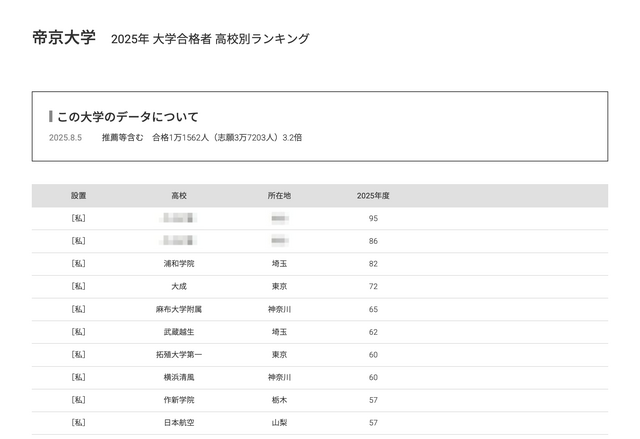The height and width of the screenshot is (439, 640).
Task: Click the 所在地 column header
Action: [279, 196]
